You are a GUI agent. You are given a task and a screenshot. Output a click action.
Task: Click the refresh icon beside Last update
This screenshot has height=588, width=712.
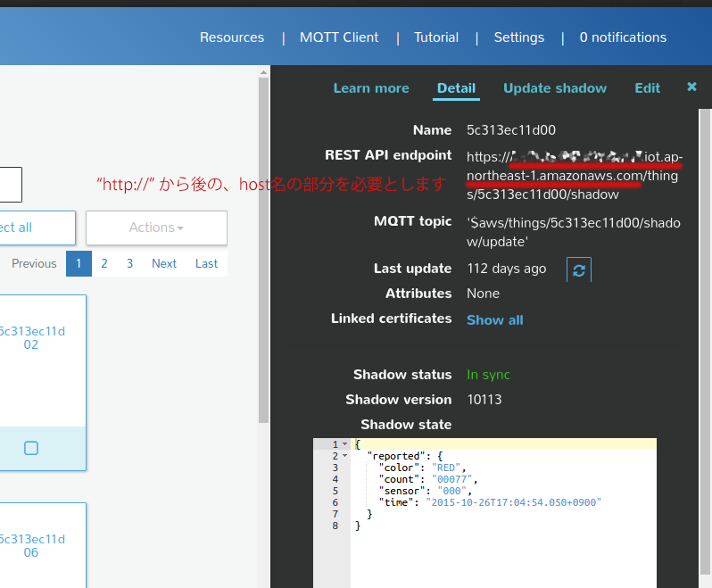[x=579, y=269]
